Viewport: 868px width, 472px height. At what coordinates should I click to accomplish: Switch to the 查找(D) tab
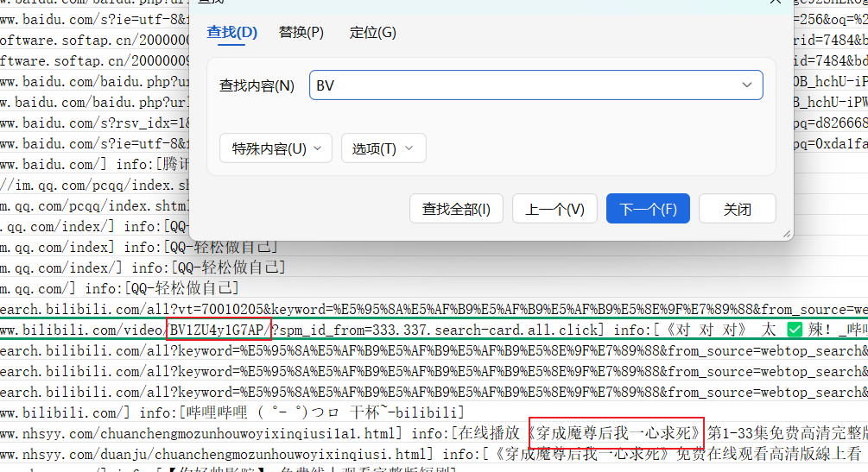(x=232, y=32)
